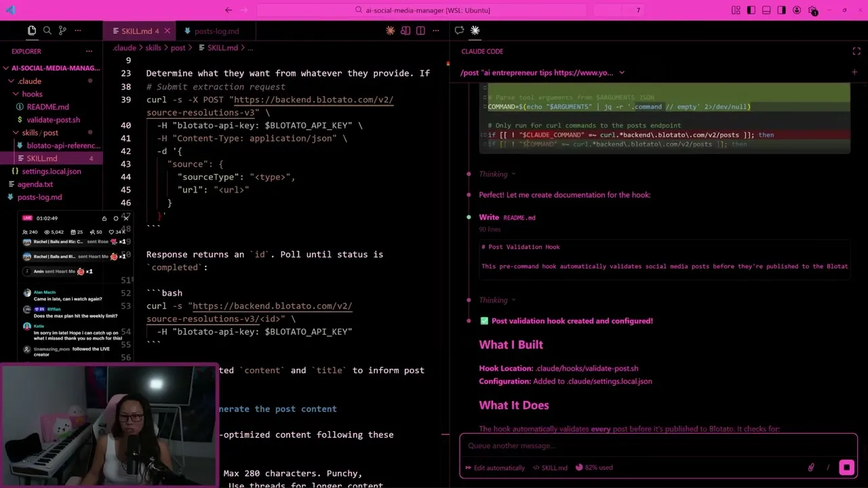Maximize the Claude Code panel
The width and height of the screenshot is (868, 488).
pos(856,52)
